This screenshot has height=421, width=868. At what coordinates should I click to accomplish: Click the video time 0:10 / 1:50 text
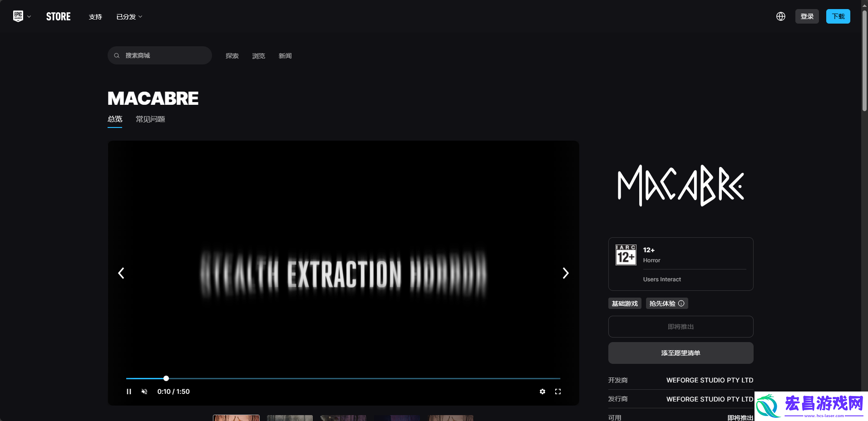click(173, 392)
